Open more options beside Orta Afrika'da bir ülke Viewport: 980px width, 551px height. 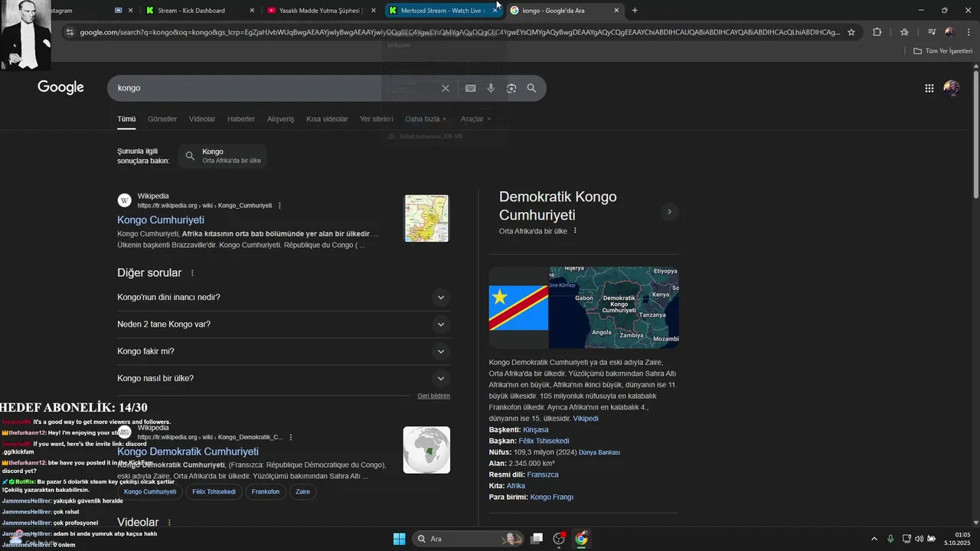pos(575,231)
